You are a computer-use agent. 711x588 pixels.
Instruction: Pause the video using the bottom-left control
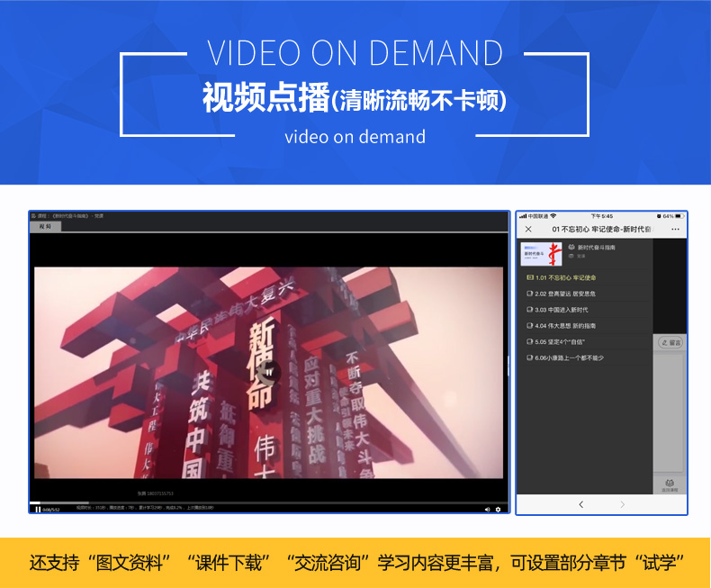38,510
